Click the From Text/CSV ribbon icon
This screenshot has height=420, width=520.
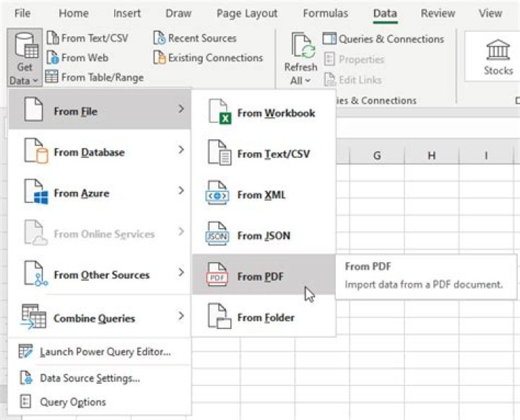pos(53,38)
